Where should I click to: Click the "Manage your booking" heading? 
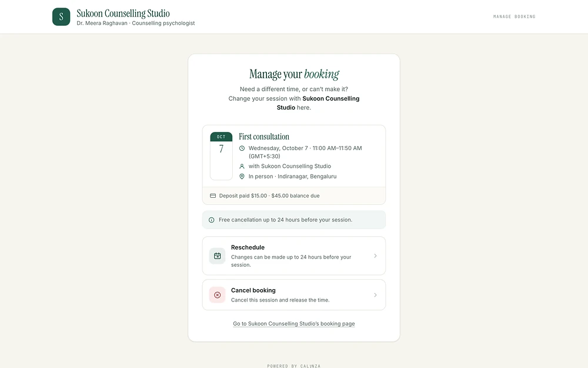tap(294, 74)
